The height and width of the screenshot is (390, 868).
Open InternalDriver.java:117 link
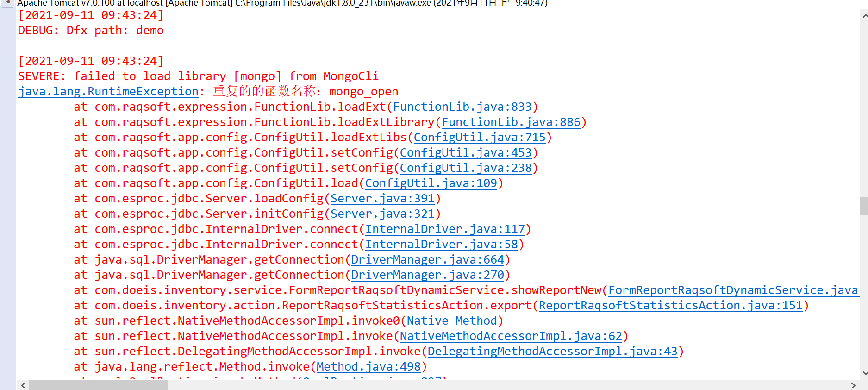(445, 229)
